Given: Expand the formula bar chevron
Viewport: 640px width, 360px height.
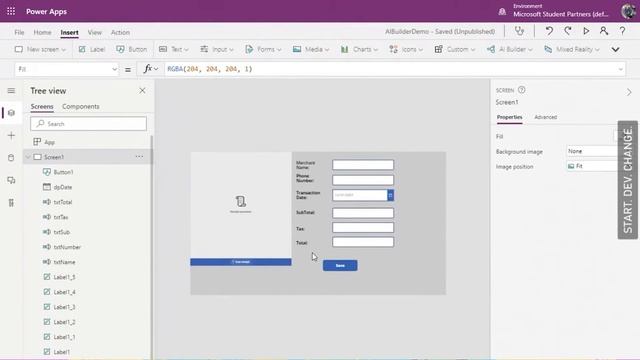Looking at the screenshot, I should (620, 69).
